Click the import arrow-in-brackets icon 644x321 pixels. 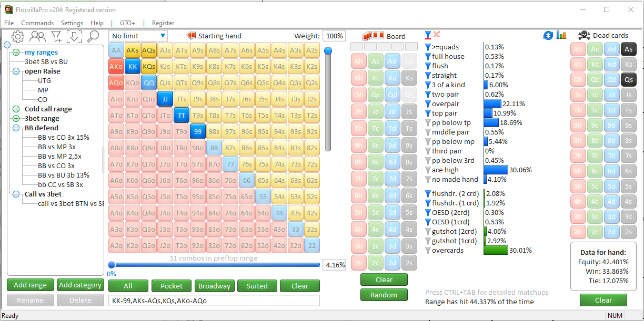click(x=74, y=36)
